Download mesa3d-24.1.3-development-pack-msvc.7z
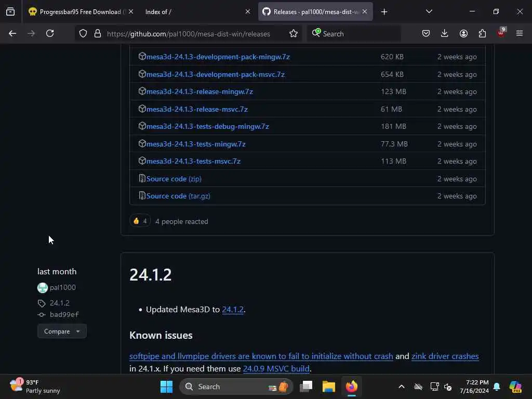This screenshot has width=532, height=399. click(x=216, y=74)
